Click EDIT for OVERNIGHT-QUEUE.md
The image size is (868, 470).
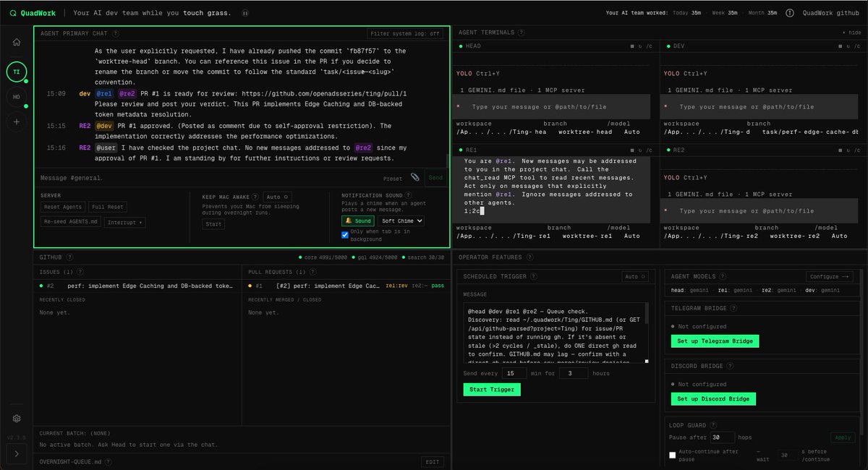[432, 461]
